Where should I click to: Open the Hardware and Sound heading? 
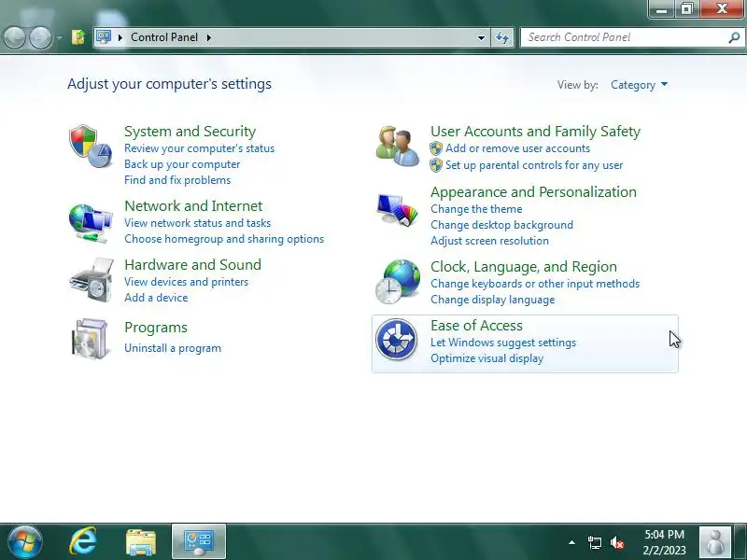(193, 264)
